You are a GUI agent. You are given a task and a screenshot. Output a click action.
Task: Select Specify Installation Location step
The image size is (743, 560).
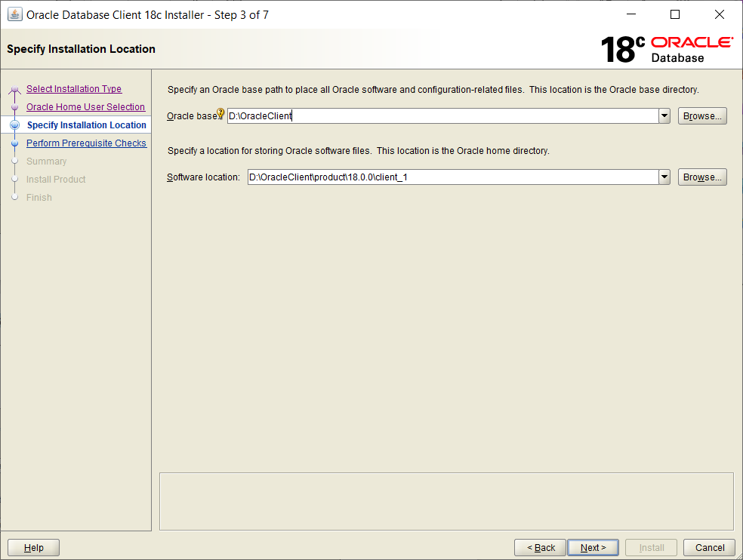(87, 125)
